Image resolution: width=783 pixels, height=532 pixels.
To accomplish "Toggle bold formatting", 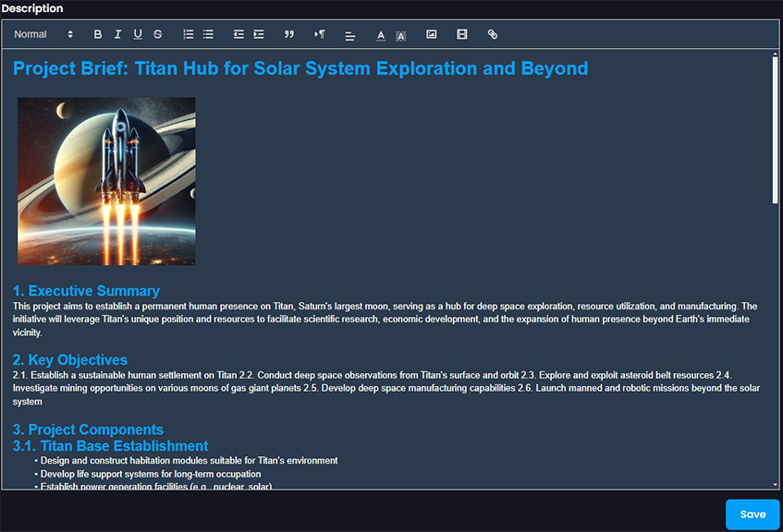I will [x=98, y=34].
